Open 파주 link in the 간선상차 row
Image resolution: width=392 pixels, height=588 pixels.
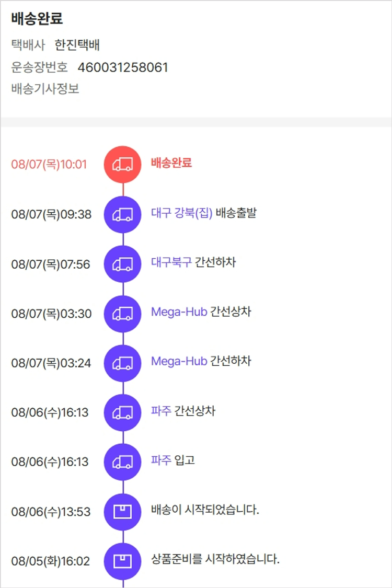[161, 411]
